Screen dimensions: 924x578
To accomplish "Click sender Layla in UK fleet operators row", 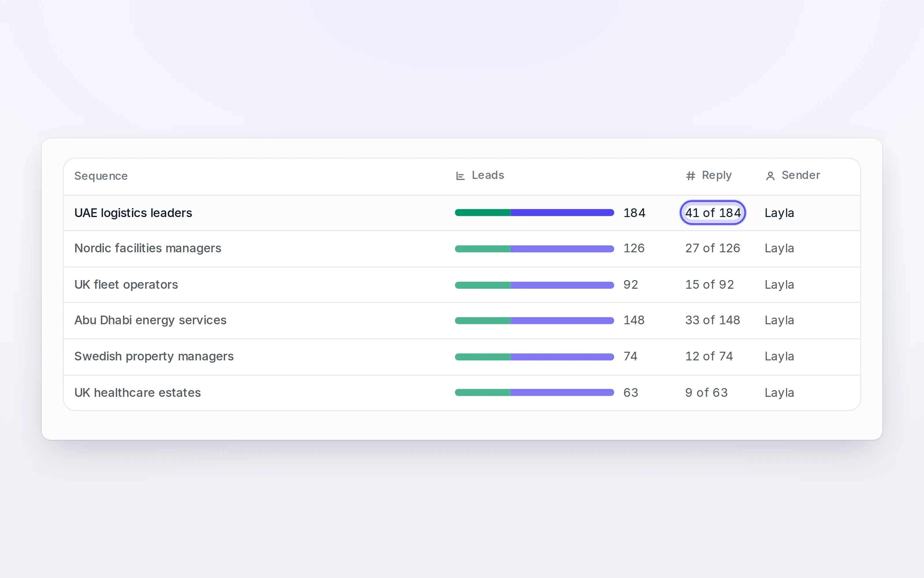I will [779, 285].
